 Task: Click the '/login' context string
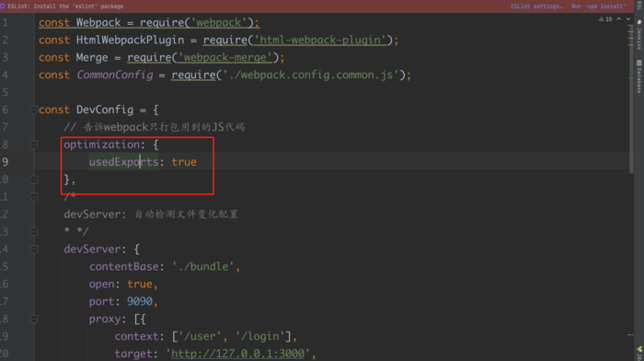click(x=260, y=336)
